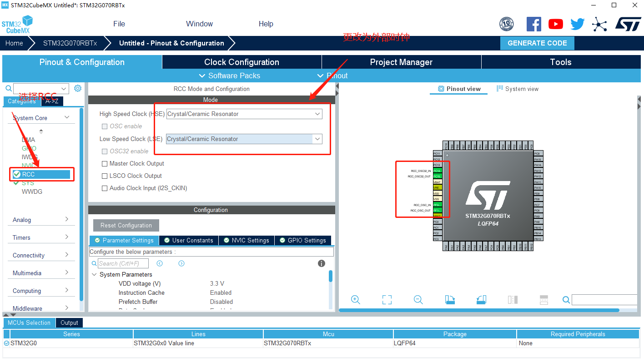Click the STM32CubeMX logo

pos(17,24)
